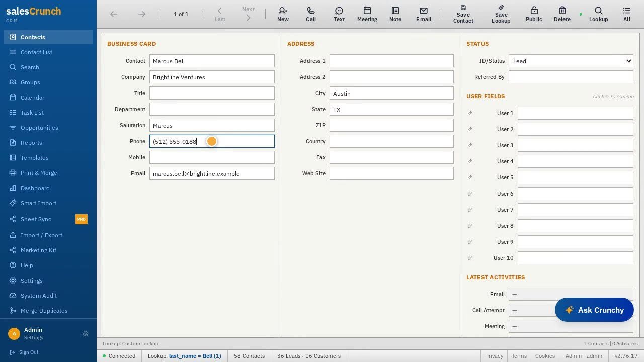Click the New contact toolbar icon
The height and width of the screenshot is (362, 644).
283,14
